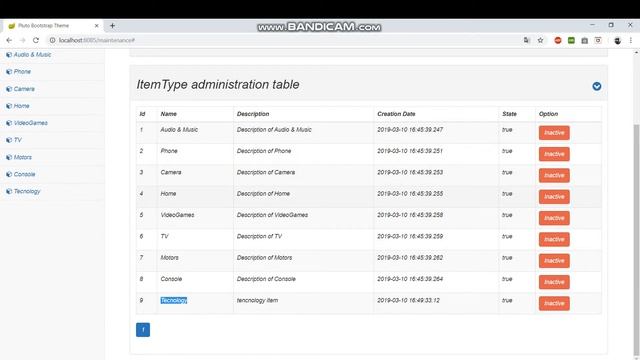Open Camera category in sidebar
640x360 pixels.
click(x=24, y=89)
